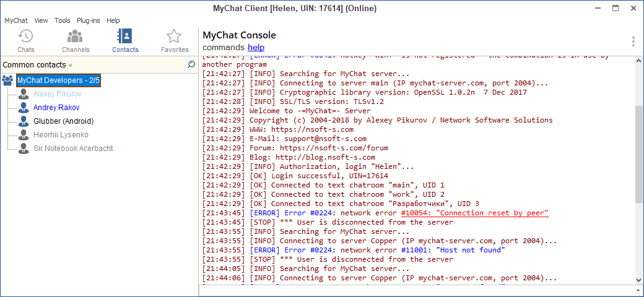Screen dimensions: 644x297
Task: Click the "Welcome to -=MyChat=- Server" line
Action: click(x=286, y=111)
